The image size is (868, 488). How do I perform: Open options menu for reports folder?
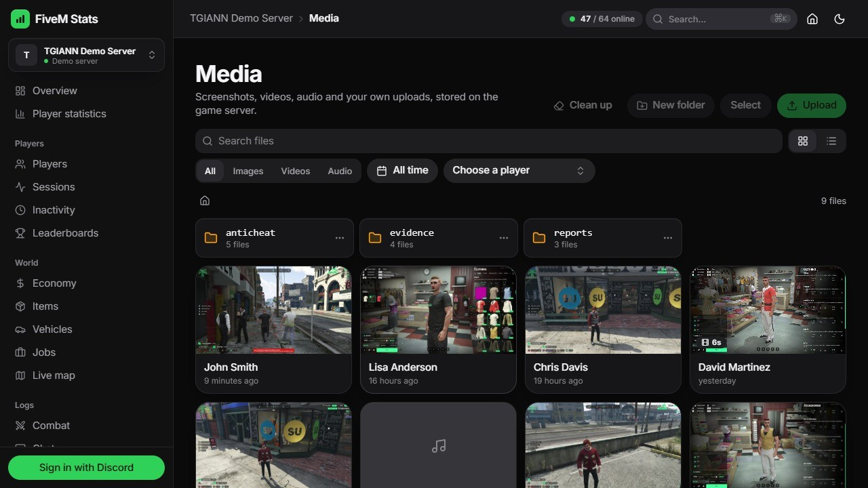click(x=668, y=238)
